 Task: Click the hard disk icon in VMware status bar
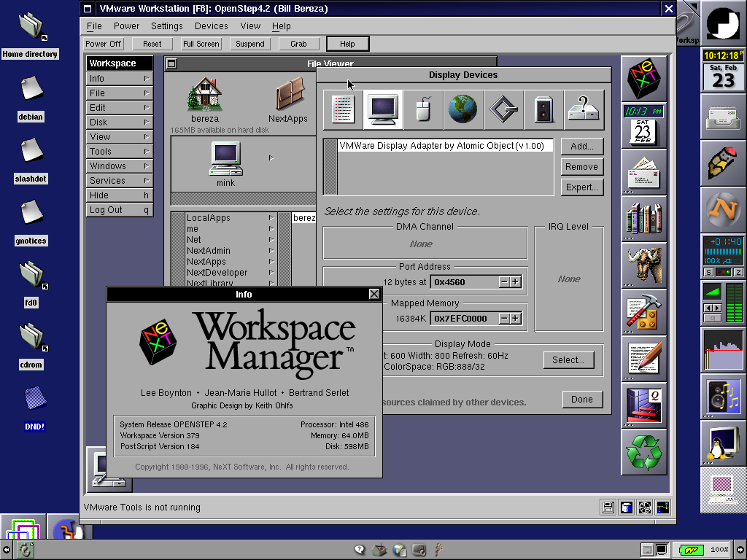(627, 507)
